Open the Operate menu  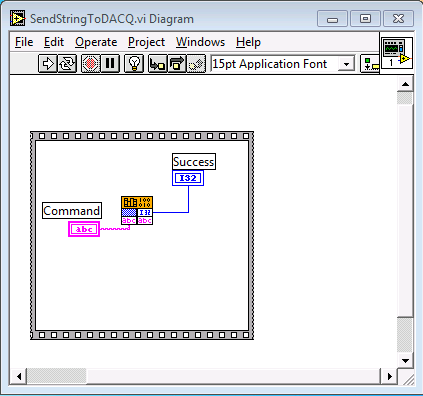pos(96,42)
